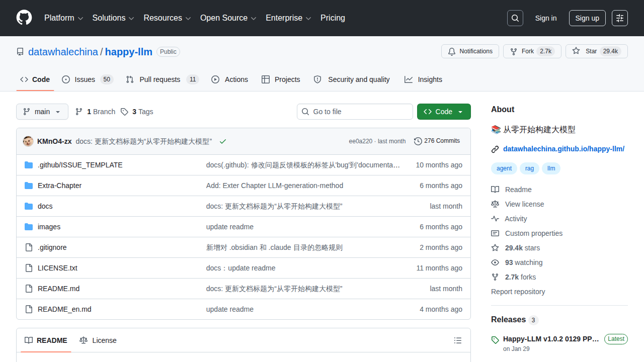Switch to the Projects tab
This screenshot has width=644, height=362.
[x=281, y=79]
